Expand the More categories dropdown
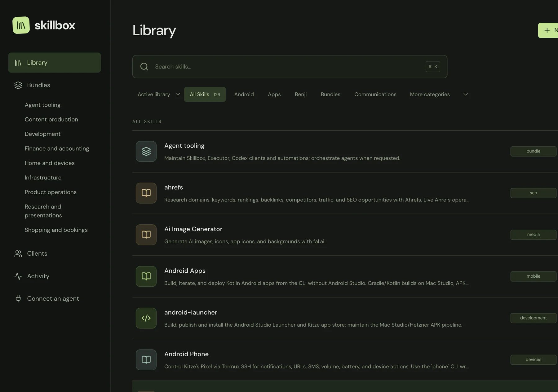Screen dimensions: 558x392 [x=439, y=95]
